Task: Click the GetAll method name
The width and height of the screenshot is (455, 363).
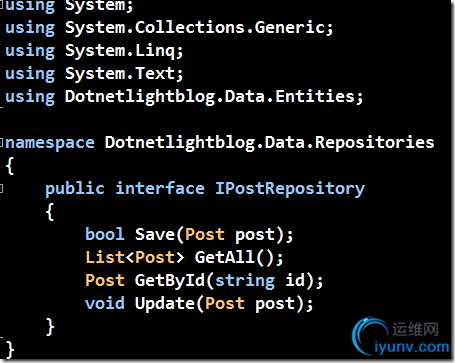Action: pos(225,257)
